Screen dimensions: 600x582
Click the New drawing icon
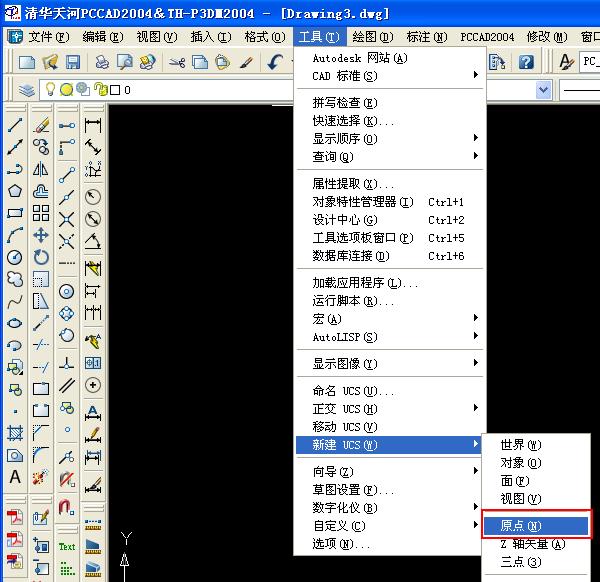point(27,62)
